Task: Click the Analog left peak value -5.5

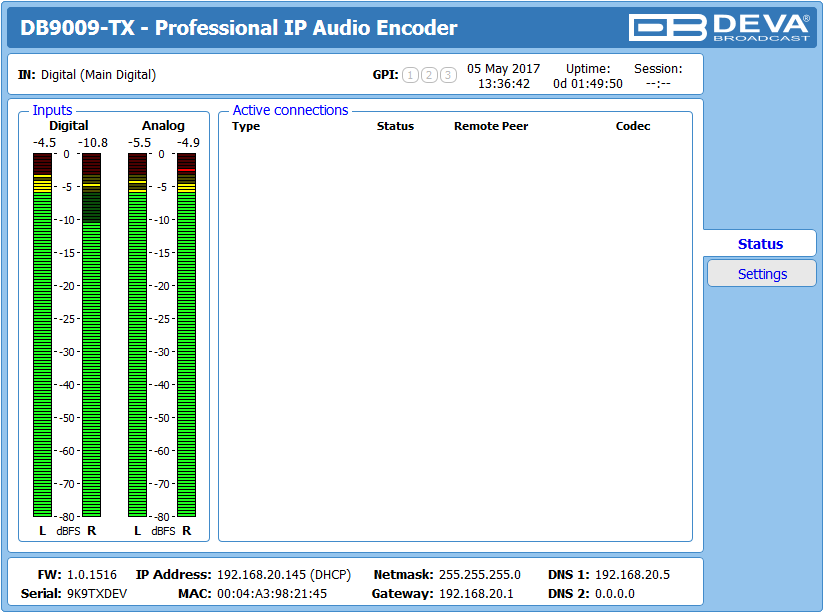Action: tap(139, 142)
